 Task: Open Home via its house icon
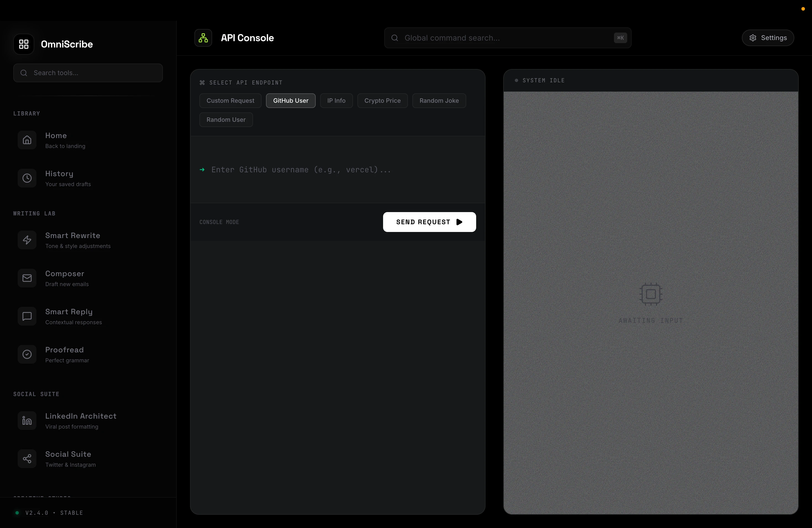click(27, 140)
